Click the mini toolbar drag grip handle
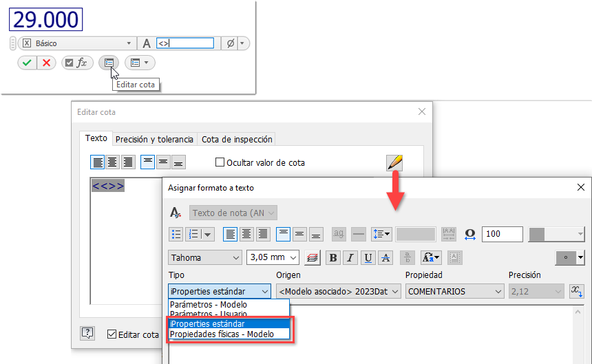 (x=13, y=43)
